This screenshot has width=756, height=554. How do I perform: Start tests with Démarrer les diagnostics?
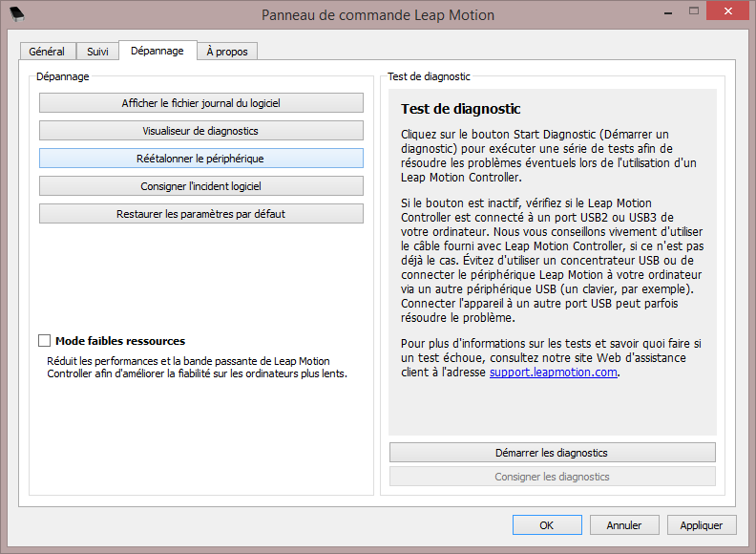coord(552,453)
